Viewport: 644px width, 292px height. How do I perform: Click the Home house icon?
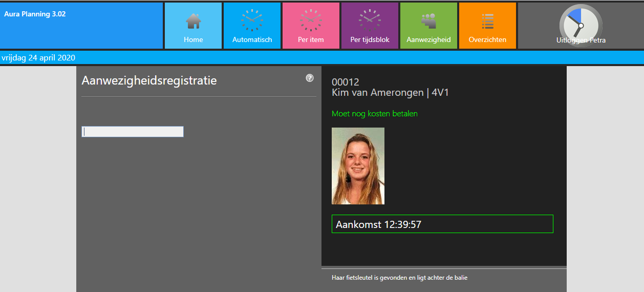tap(193, 21)
